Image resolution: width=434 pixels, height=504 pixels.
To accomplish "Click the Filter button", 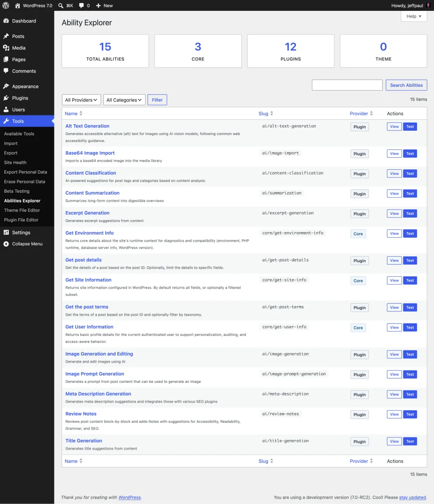I will pyautogui.click(x=157, y=100).
